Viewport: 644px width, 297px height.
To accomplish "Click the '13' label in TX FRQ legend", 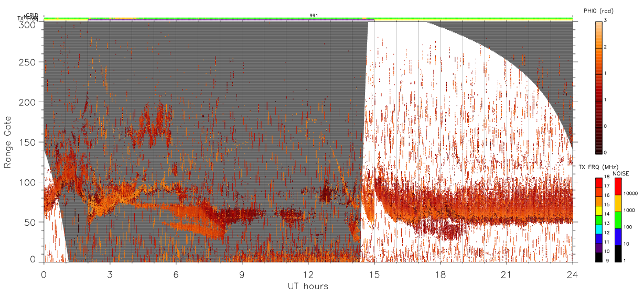I will click(607, 223).
